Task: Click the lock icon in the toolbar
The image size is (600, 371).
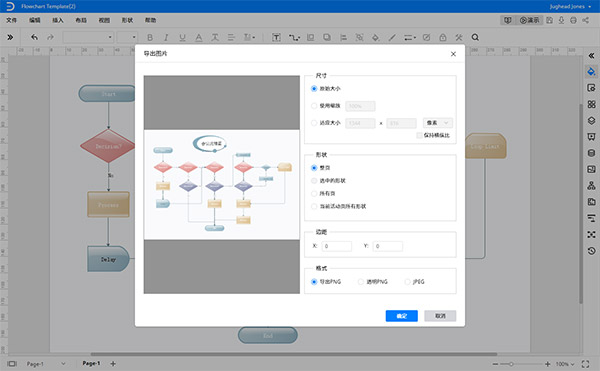Action: click(x=443, y=37)
